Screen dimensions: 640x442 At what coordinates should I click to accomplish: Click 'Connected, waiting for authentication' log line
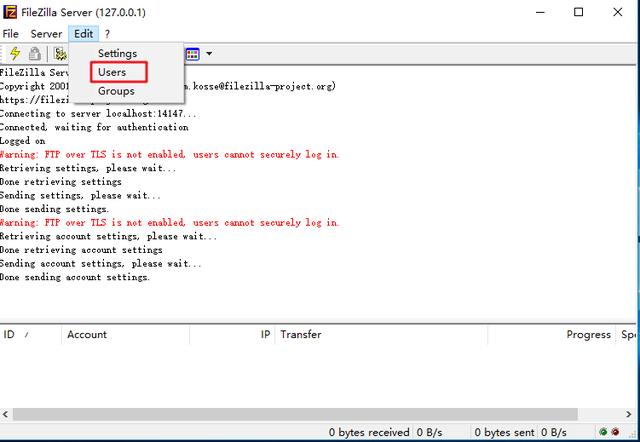point(94,127)
